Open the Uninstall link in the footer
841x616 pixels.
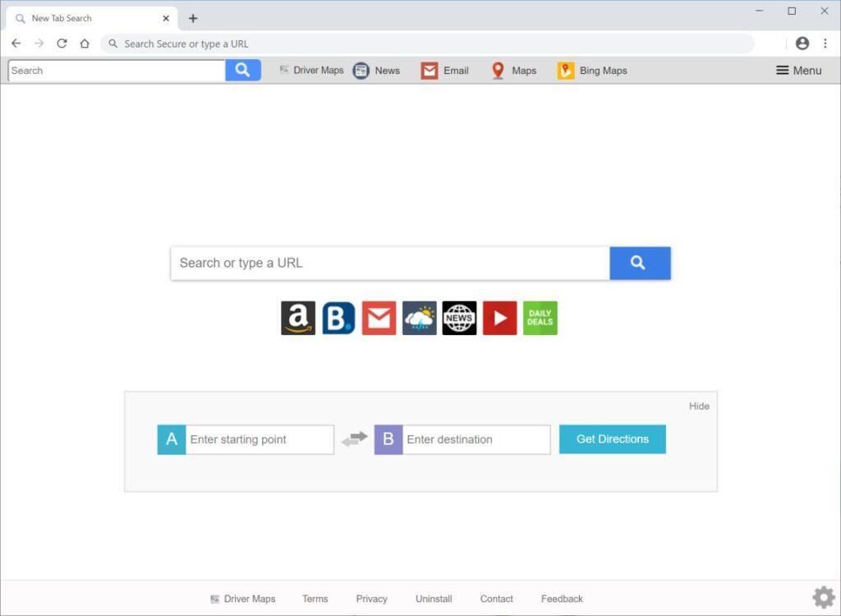click(433, 599)
